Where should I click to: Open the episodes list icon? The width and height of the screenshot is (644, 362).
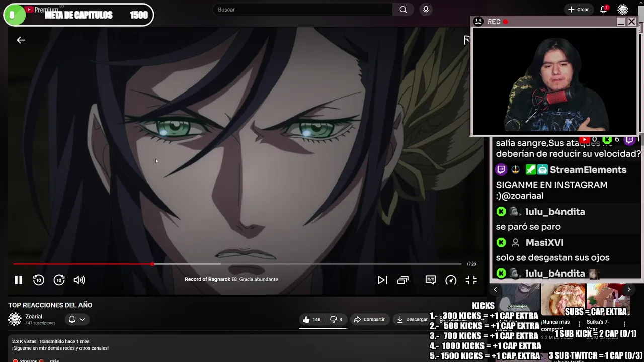click(x=403, y=280)
